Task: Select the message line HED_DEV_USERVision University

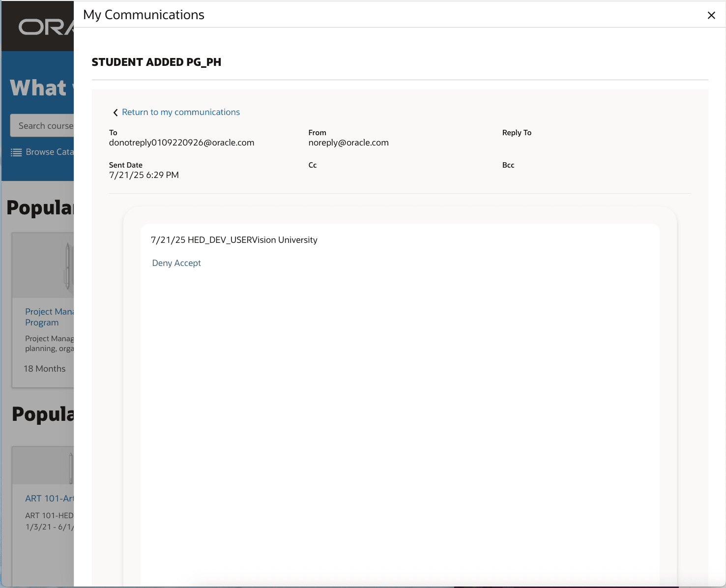Action: (x=253, y=240)
